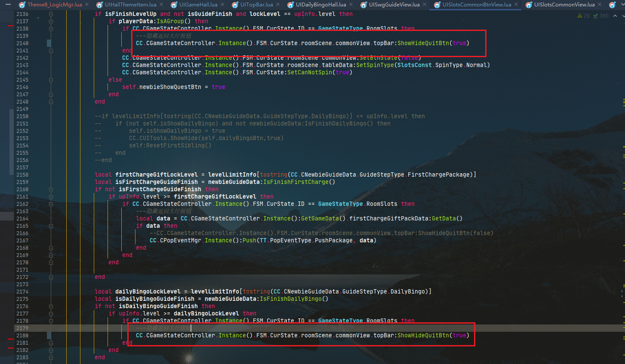
Task: Click line number 2158 in the gutter
Action: click(x=22, y=175)
